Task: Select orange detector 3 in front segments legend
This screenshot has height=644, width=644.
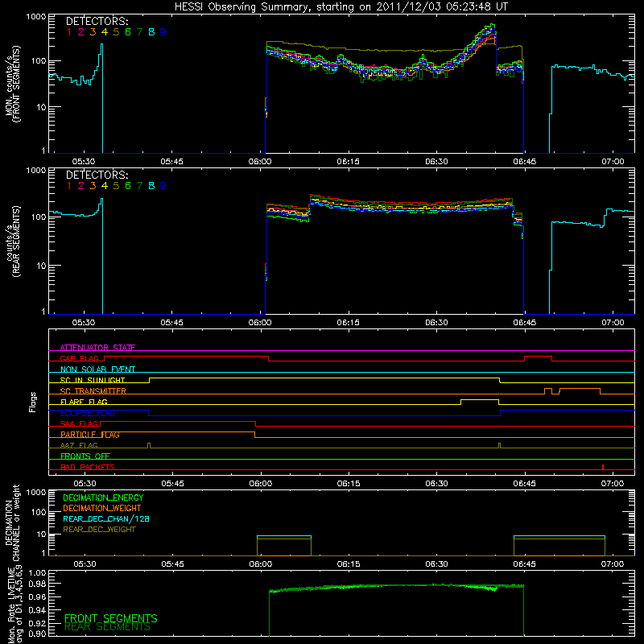Action: click(x=93, y=32)
